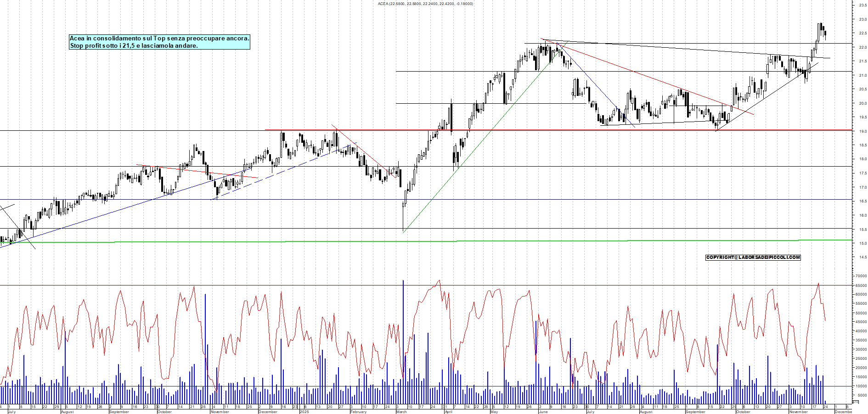
Task: Click the 23.0 price axis label
Action: coord(862,20)
